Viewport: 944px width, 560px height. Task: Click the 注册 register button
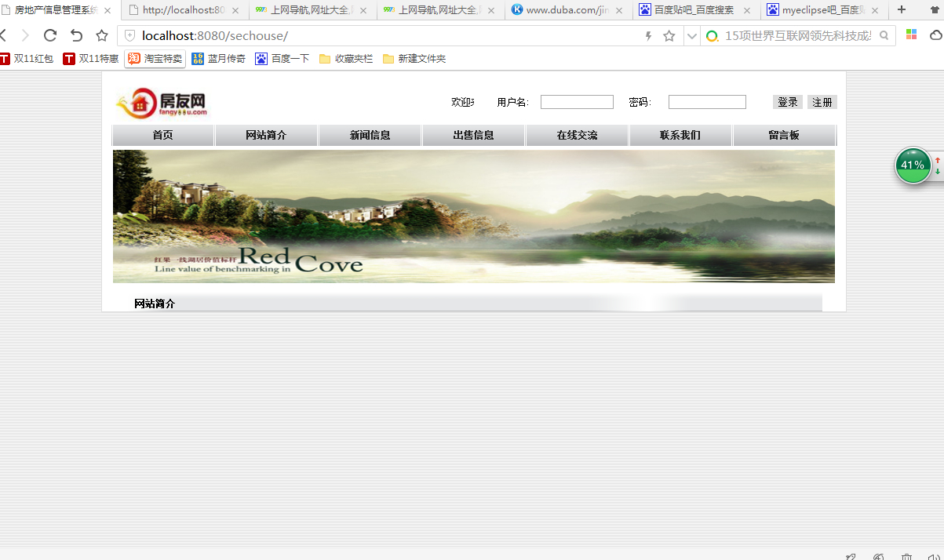tap(822, 102)
